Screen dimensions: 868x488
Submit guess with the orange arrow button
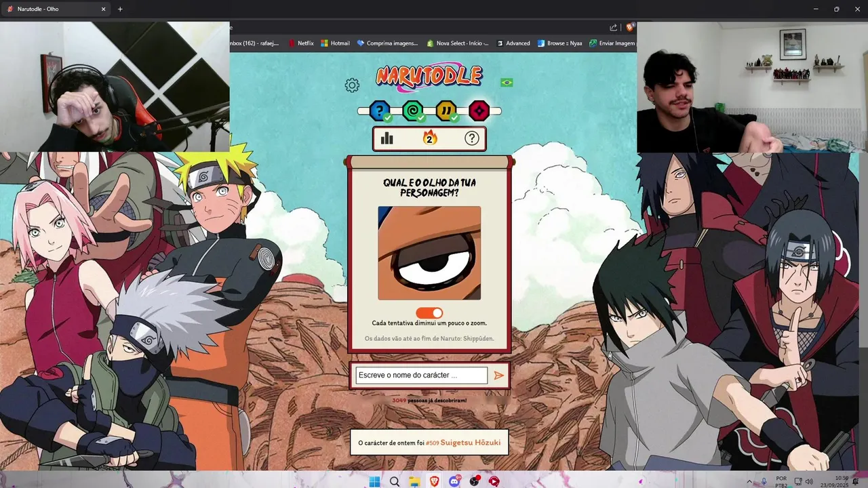pos(499,375)
